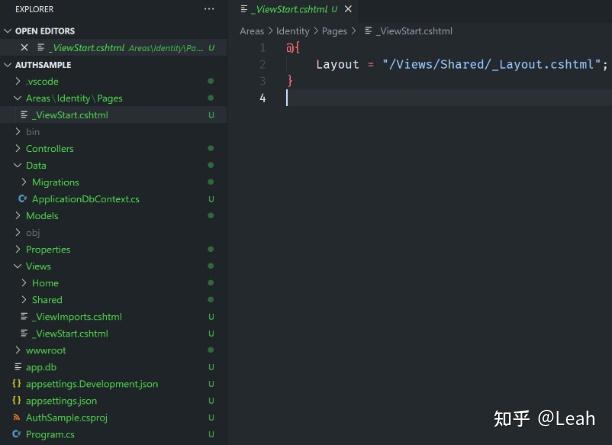Open app.db file

click(x=113, y=367)
